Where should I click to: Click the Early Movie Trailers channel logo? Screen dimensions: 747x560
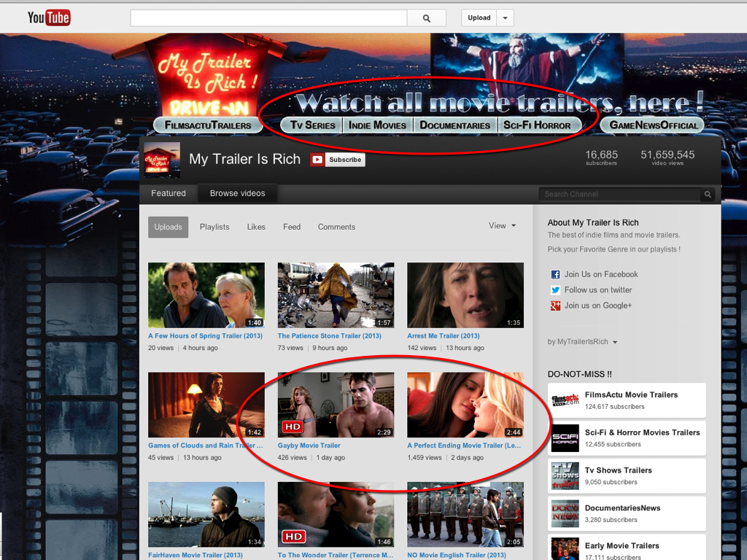point(565,549)
